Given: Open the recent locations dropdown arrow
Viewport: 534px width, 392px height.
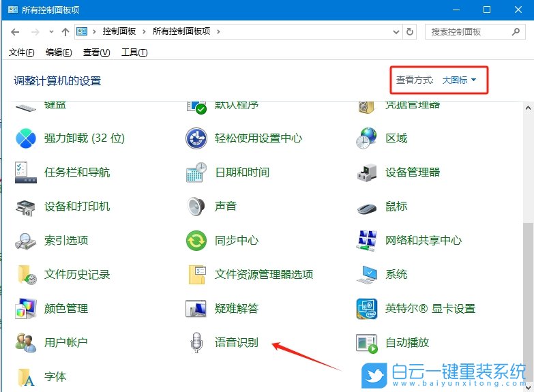Looking at the screenshot, I should pyautogui.click(x=51, y=31).
